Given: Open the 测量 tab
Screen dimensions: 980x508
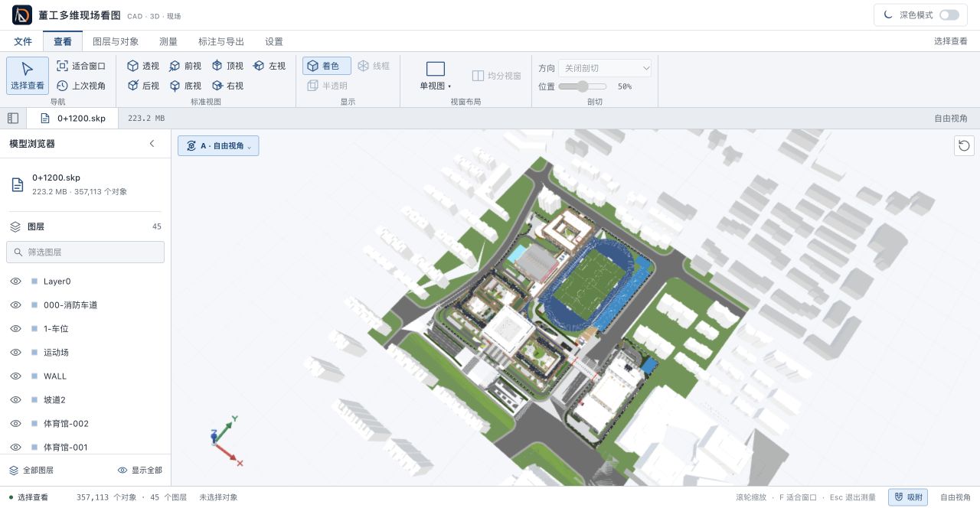Looking at the screenshot, I should (x=168, y=41).
